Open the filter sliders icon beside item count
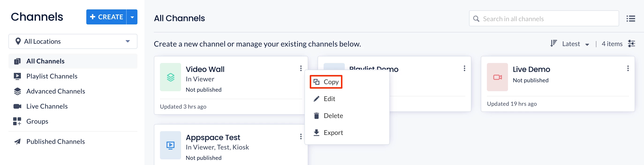Image resolution: width=644 pixels, height=165 pixels. 631,43
